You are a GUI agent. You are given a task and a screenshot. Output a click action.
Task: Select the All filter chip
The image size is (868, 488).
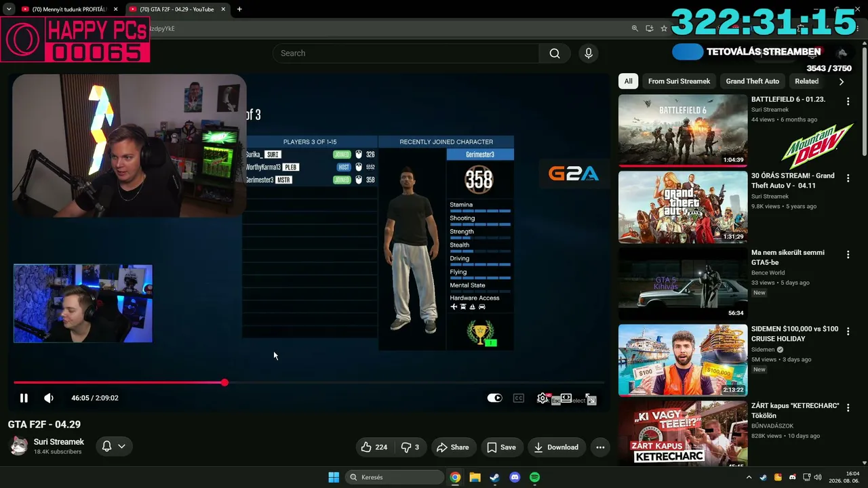pos(629,81)
